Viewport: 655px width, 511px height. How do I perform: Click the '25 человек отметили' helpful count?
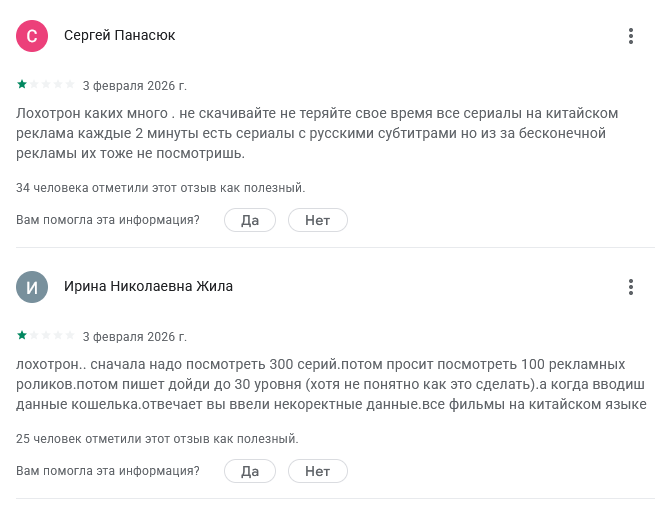click(157, 438)
